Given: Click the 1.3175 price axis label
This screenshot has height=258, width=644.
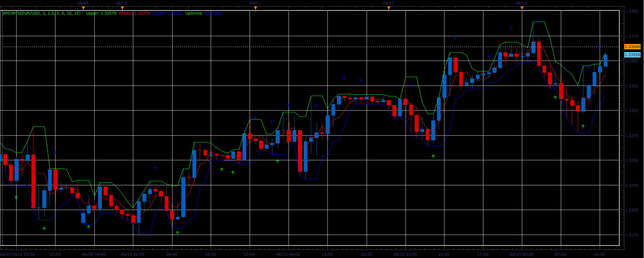Looking at the screenshot, I should pos(632,235).
